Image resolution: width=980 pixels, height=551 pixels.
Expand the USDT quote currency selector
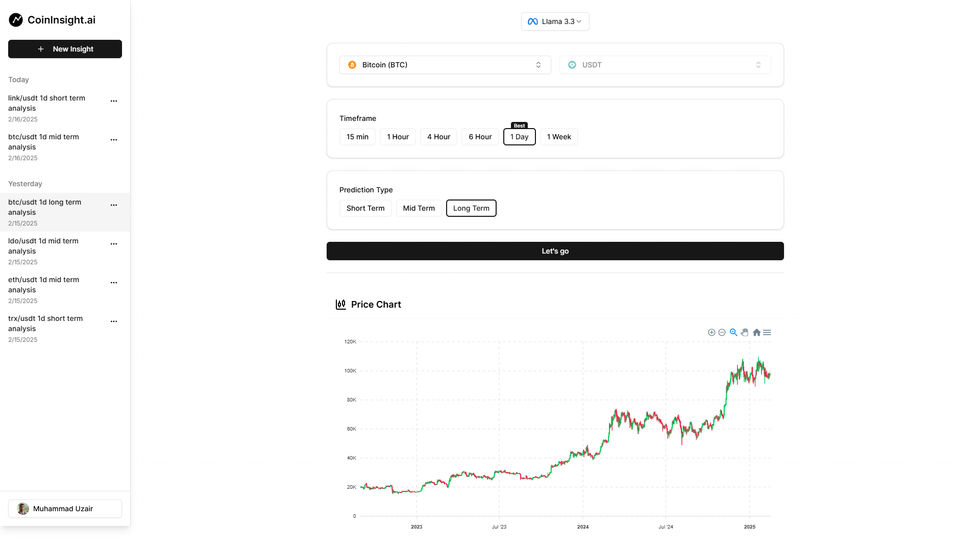click(665, 65)
